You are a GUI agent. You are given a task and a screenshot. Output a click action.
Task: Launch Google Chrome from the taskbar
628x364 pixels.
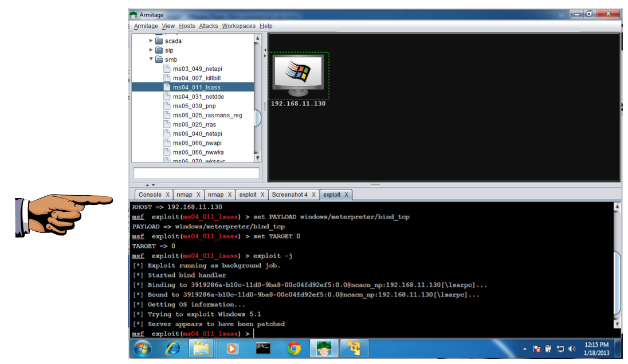(x=294, y=349)
